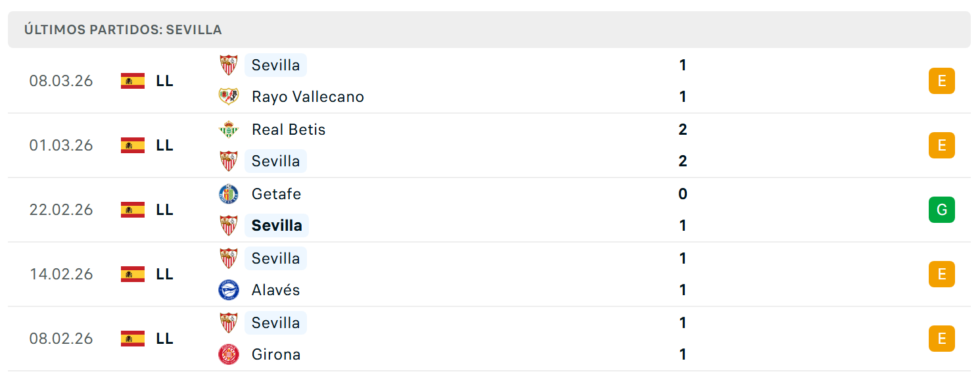
Task: Open the Real Betis team link
Action: [289, 130]
